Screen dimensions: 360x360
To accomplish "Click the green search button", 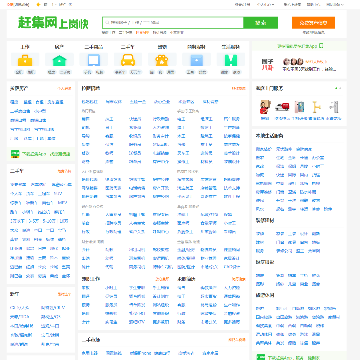I will click(x=261, y=23).
